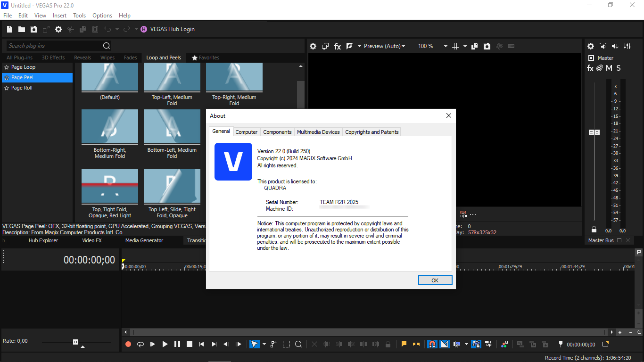644x362 pixels.
Task: Open the 100 % zoom dropdown
Action: pyautogui.click(x=432, y=46)
